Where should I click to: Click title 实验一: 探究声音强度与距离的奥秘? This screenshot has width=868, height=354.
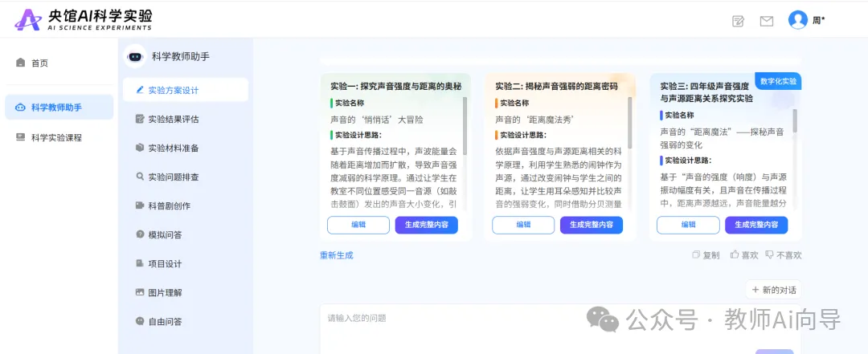point(395,86)
